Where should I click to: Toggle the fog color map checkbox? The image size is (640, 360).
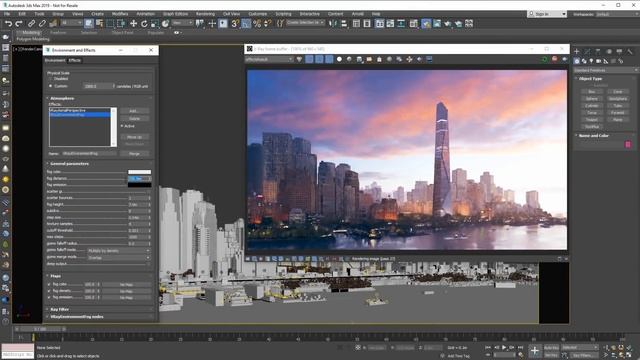[49, 284]
